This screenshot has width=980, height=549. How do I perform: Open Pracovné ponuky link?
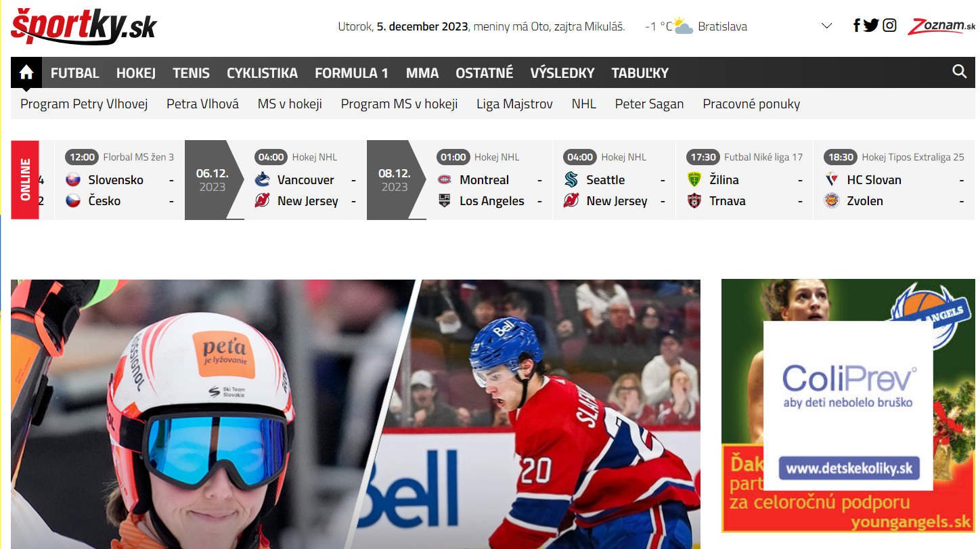751,104
